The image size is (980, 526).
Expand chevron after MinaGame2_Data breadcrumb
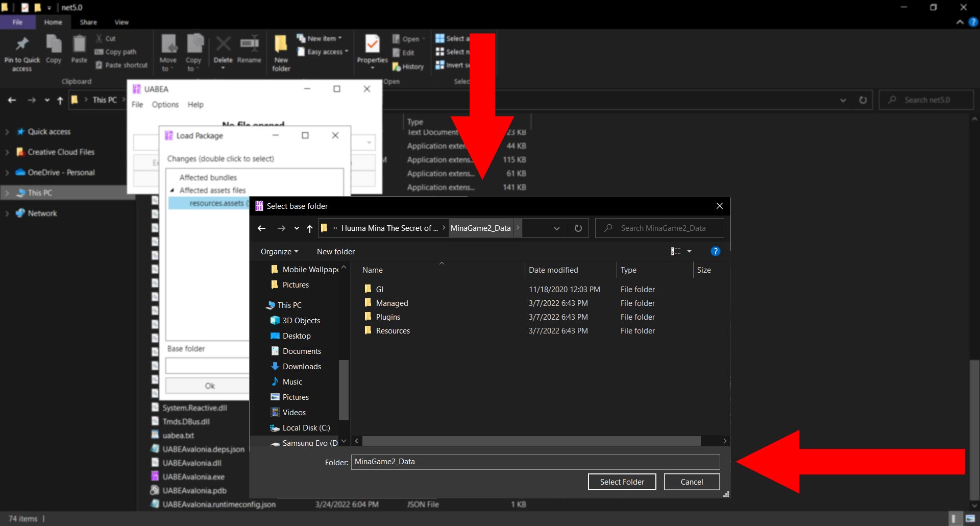518,228
